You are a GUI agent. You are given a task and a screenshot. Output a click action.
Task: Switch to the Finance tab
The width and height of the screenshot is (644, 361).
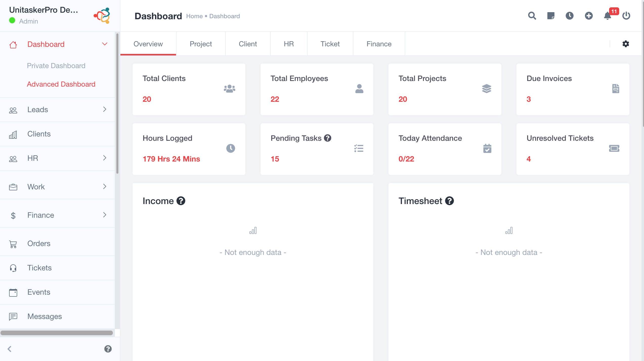click(x=379, y=44)
